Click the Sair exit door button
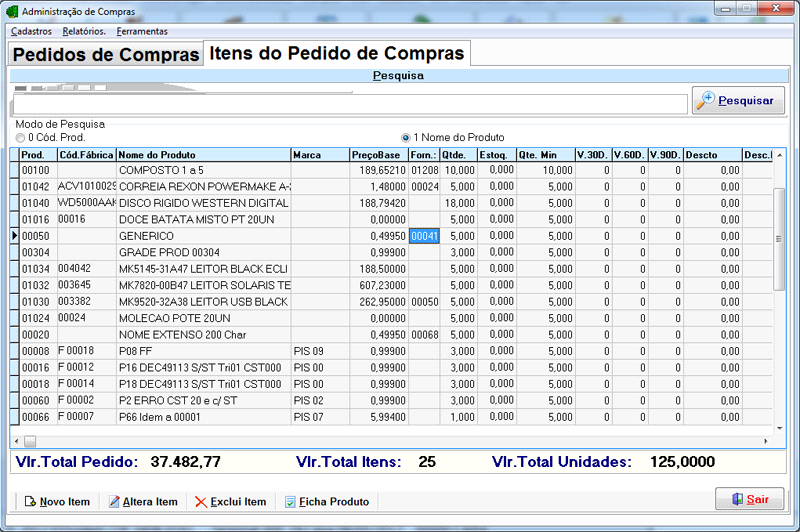Image resolution: width=800 pixels, height=532 pixels. [x=750, y=499]
